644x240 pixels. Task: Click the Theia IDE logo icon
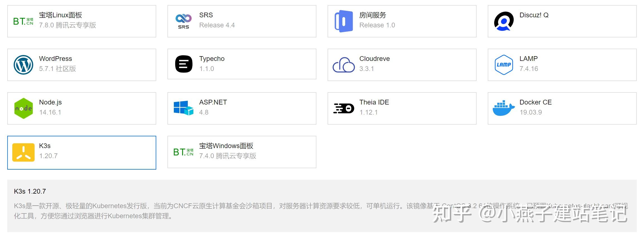coord(344,108)
